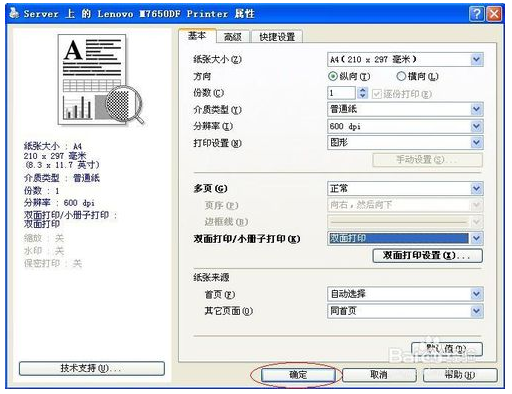512x394 pixels.
Task: Open the 介质类型 普通纸 dropdown
Action: coord(405,109)
